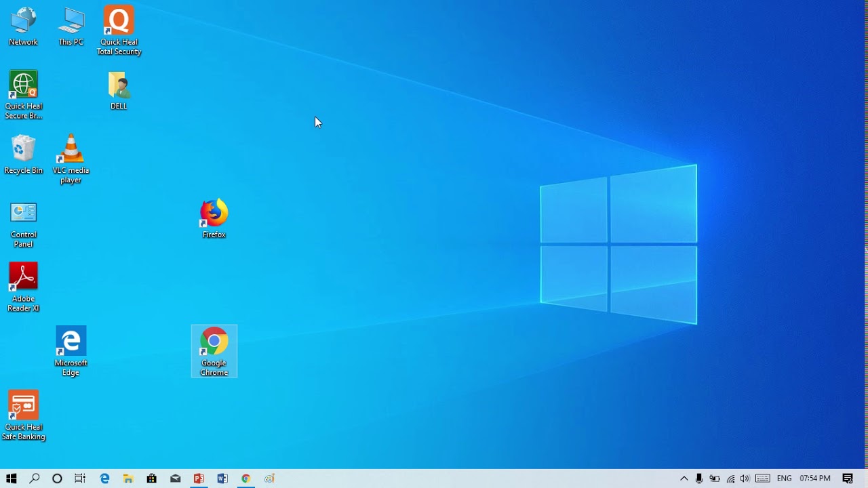Select the DELL user folder icon
The height and width of the screenshot is (488, 868).
click(119, 91)
